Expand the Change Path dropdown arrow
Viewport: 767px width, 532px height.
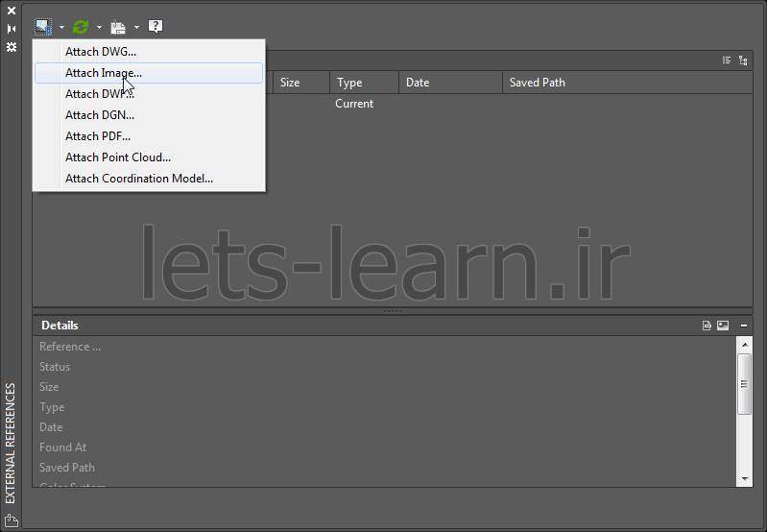(136, 28)
